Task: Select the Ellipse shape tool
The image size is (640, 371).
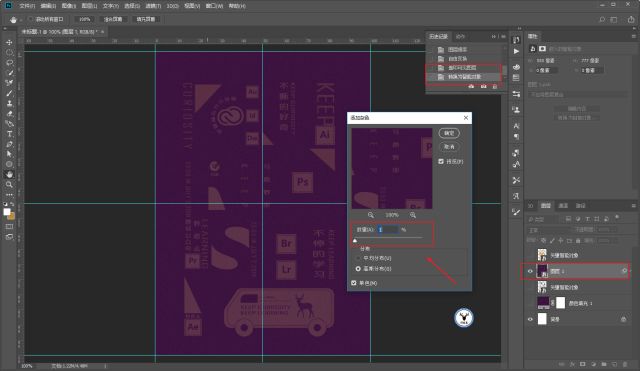Action: click(x=9, y=164)
